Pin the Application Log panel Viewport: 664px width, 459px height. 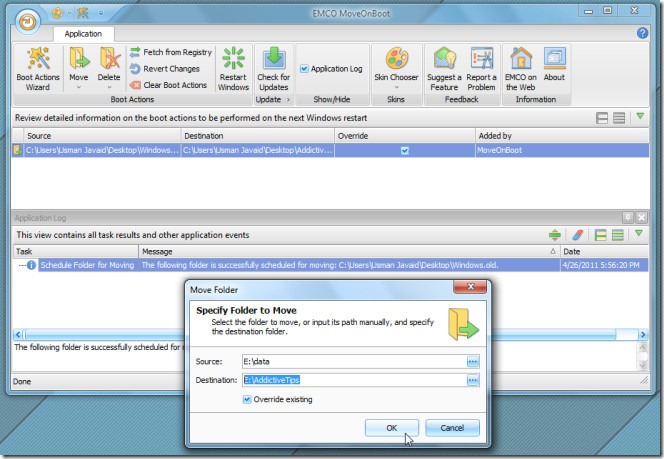click(628, 218)
